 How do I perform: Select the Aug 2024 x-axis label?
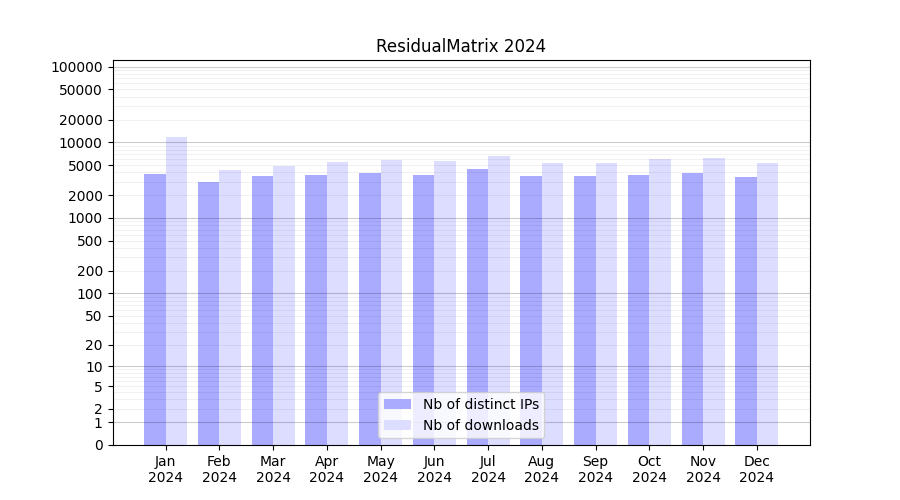(x=541, y=469)
